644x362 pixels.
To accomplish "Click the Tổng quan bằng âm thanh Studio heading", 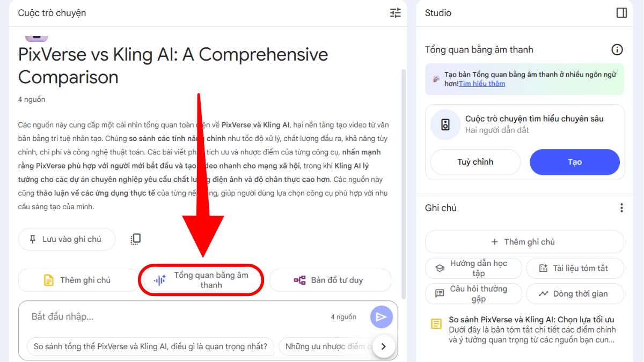I will [x=479, y=50].
